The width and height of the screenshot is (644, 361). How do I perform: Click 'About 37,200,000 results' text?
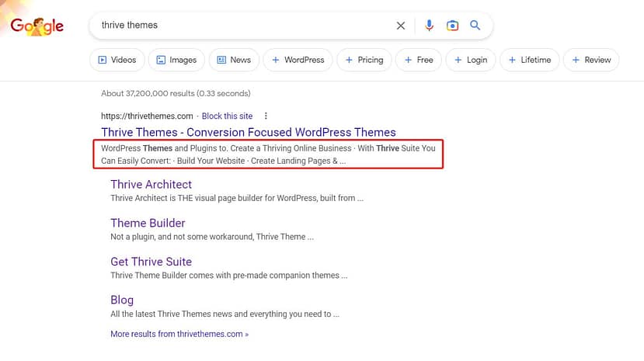176,93
